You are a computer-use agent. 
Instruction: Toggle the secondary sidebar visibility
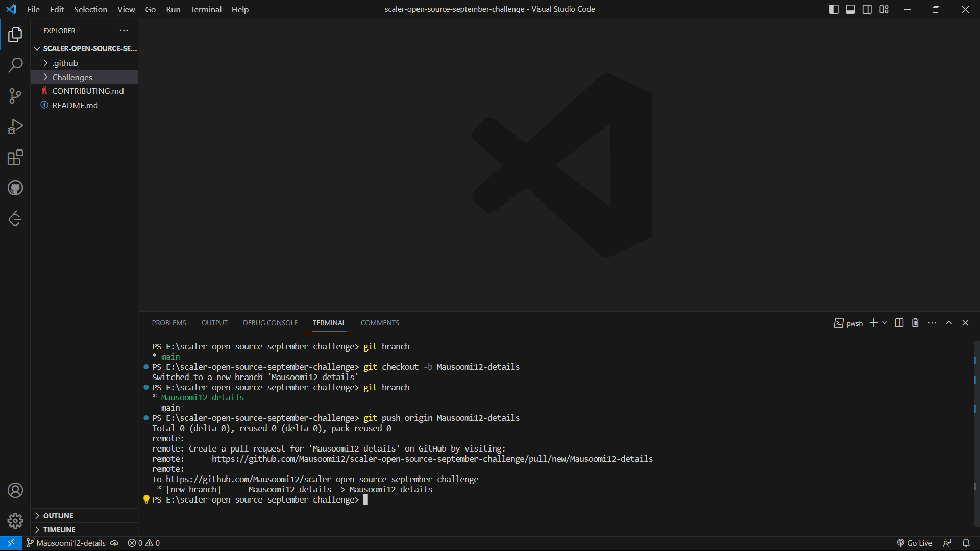[x=867, y=9]
